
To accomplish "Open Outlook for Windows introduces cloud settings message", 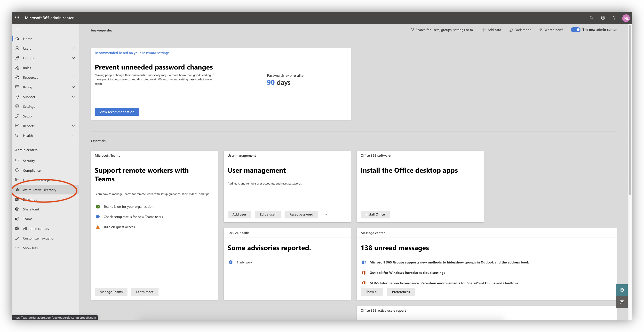I will tap(407, 272).
